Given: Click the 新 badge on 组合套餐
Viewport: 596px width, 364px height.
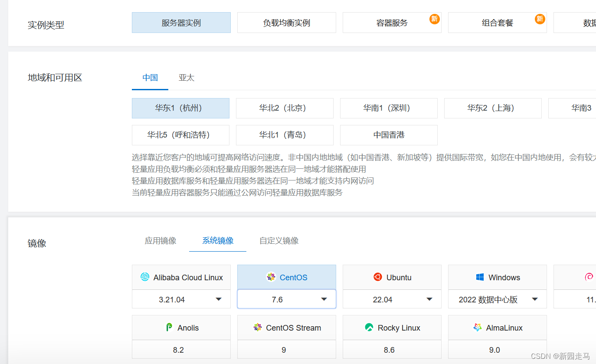Looking at the screenshot, I should [x=540, y=19].
